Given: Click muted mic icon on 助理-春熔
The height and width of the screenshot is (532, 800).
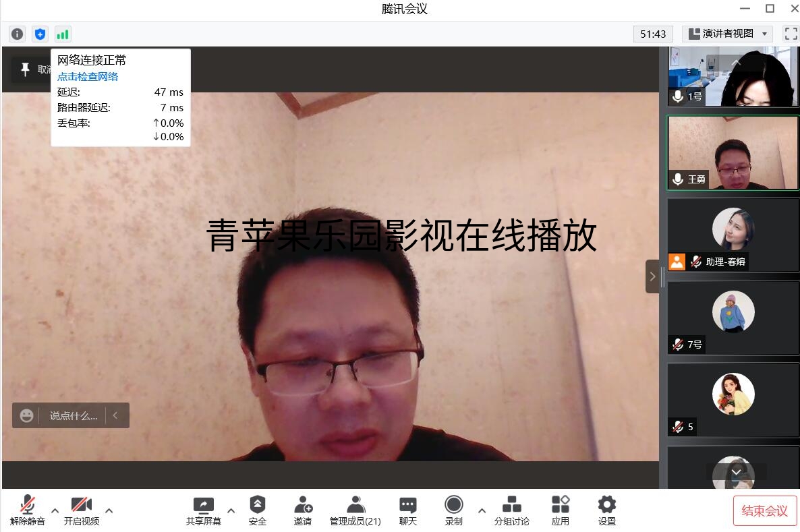Looking at the screenshot, I should [696, 262].
